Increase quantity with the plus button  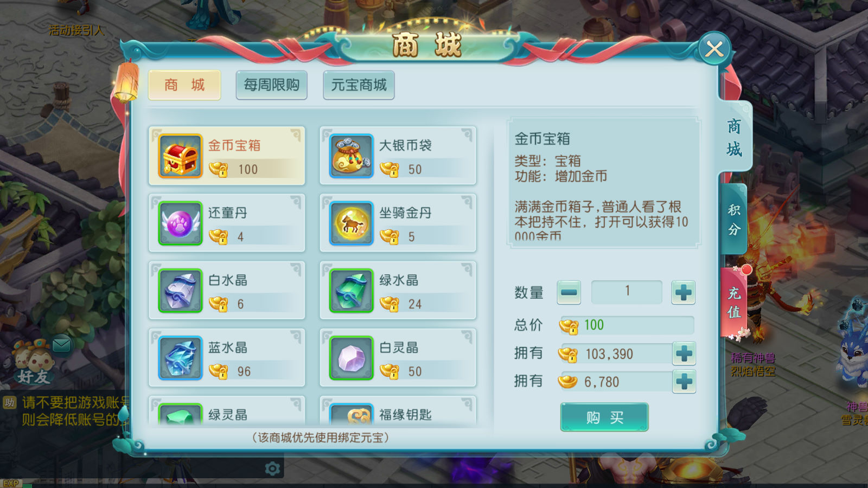pos(684,292)
